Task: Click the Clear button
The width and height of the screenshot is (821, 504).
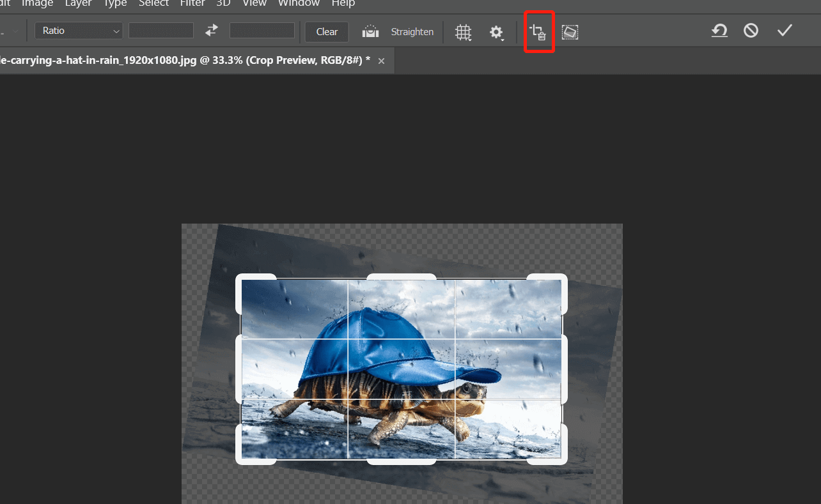Action: (327, 31)
